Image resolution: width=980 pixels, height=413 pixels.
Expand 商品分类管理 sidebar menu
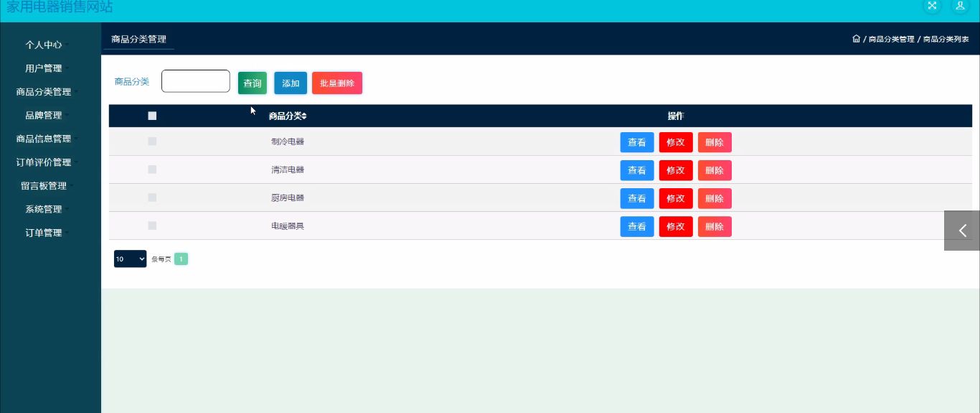coord(44,92)
